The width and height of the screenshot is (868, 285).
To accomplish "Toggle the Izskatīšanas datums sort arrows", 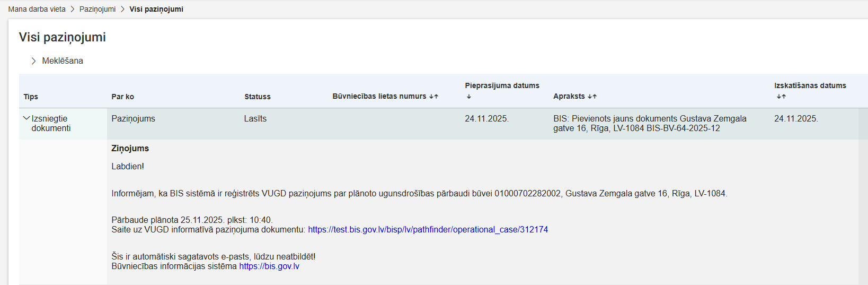I will pyautogui.click(x=781, y=97).
